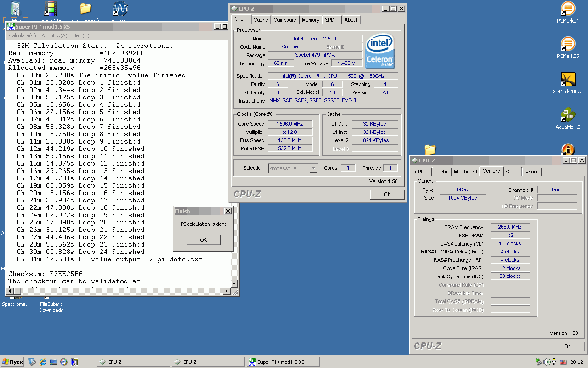Screen dimensions: 588x368
Task: Click the Level 2 cache value 1024 KBytes
Action: click(x=375, y=140)
